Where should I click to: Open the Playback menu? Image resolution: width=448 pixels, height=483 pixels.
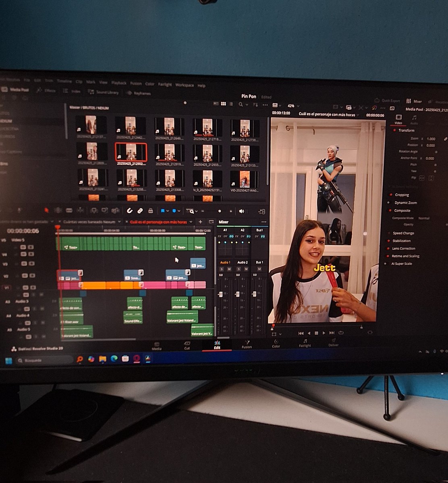(x=119, y=83)
